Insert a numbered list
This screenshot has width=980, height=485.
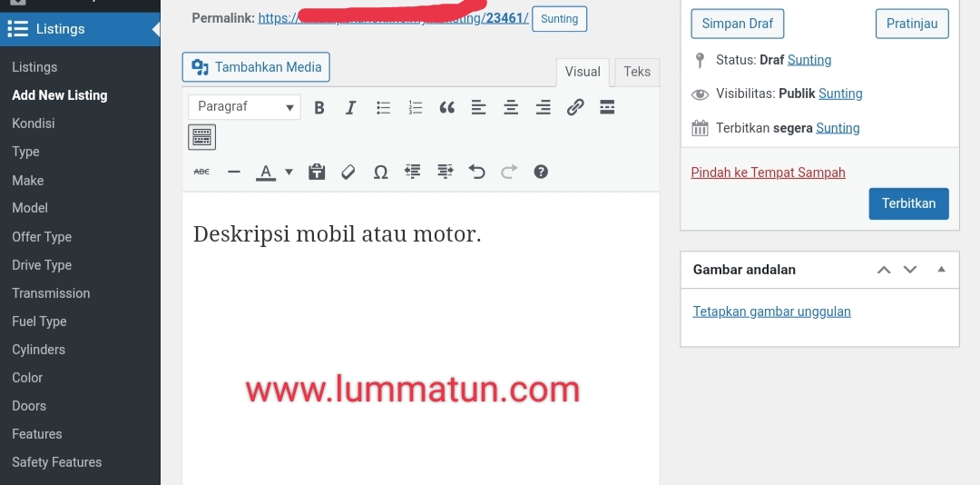coord(415,108)
